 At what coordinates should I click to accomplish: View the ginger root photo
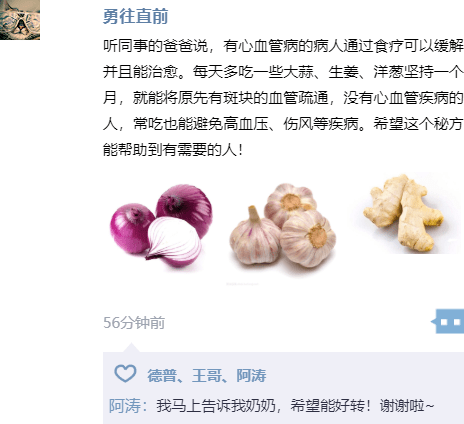point(404,213)
